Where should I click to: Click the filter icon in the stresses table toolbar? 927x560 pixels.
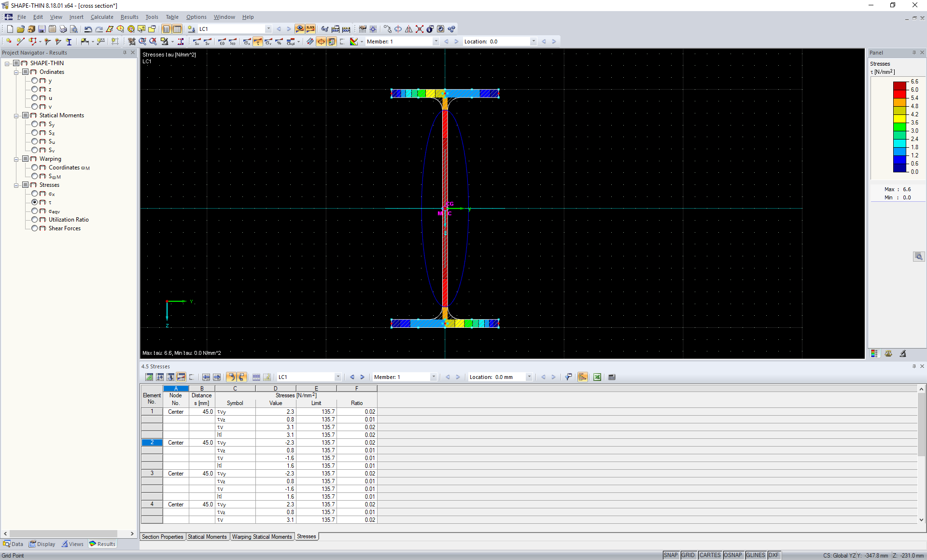(x=569, y=377)
